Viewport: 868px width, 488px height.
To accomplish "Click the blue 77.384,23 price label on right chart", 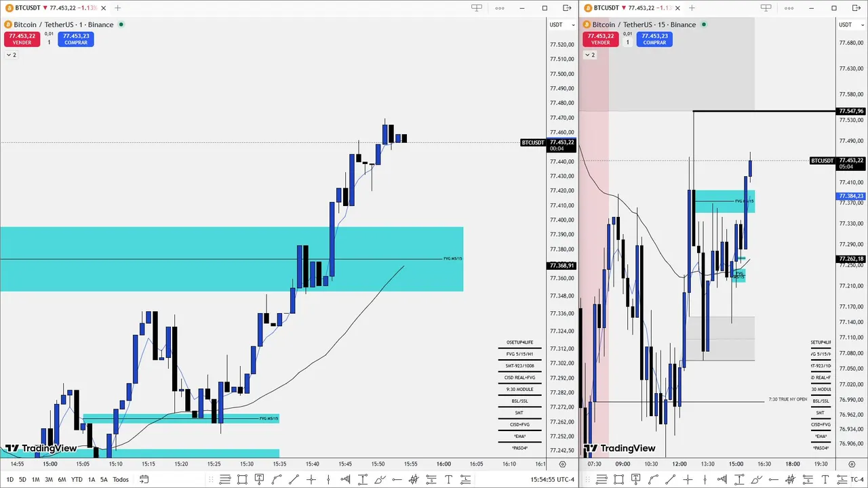I will 851,196.
